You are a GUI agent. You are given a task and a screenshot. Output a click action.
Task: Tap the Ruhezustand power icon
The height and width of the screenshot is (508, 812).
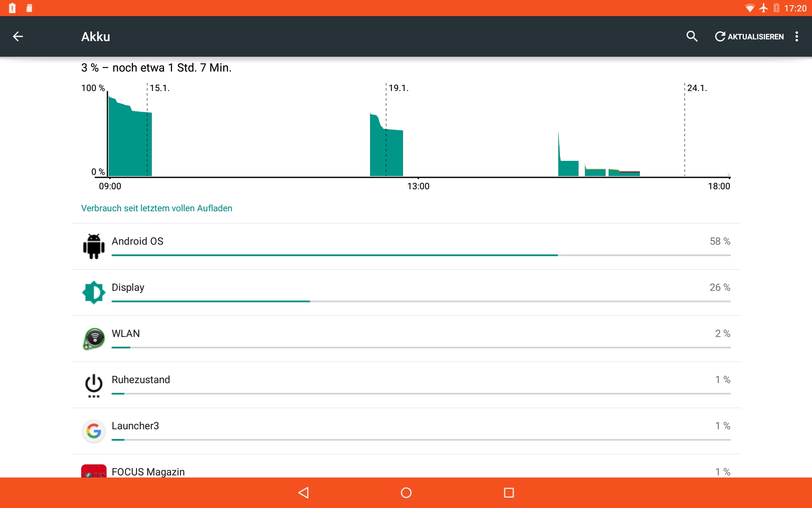[x=93, y=384]
